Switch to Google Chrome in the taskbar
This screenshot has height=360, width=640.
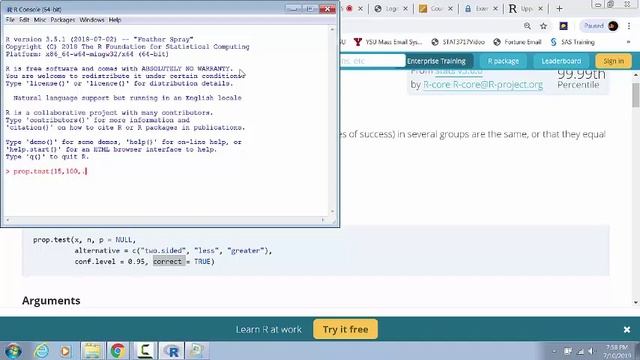pos(118,351)
